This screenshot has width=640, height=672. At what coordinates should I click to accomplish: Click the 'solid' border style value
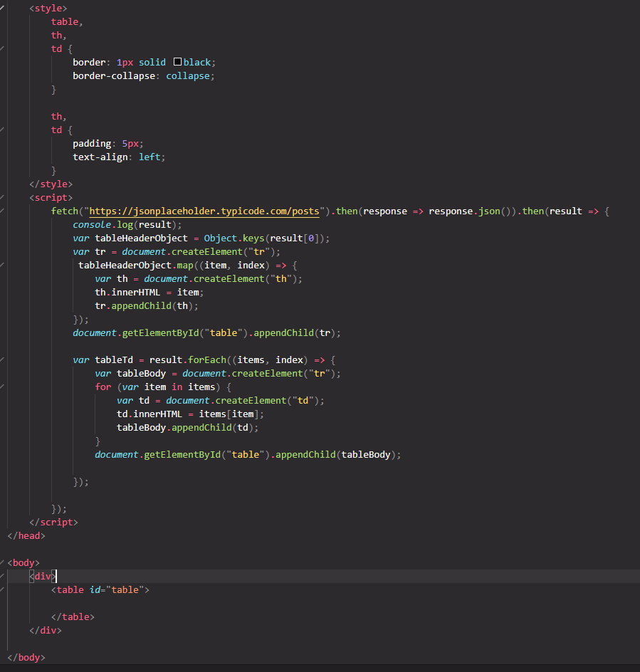[152, 62]
